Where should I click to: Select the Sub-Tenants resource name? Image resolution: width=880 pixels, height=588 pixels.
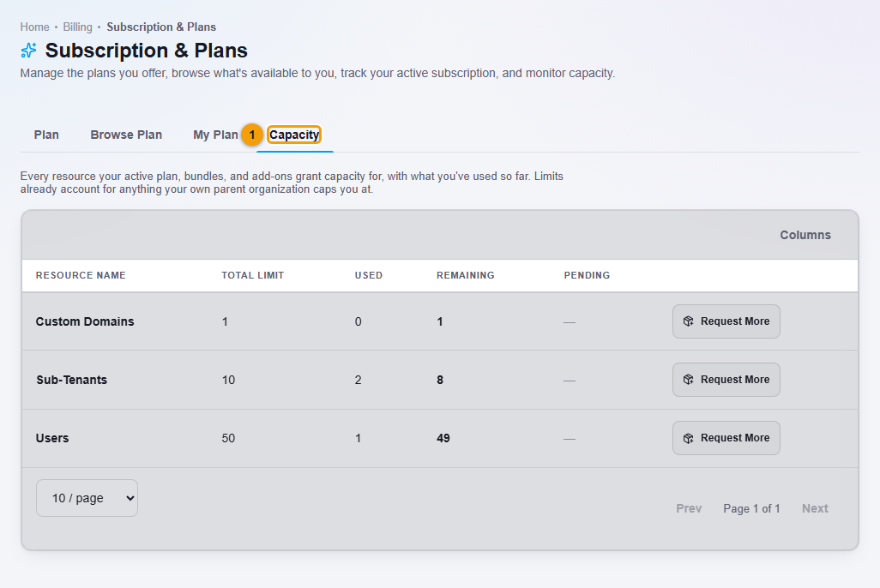72,380
